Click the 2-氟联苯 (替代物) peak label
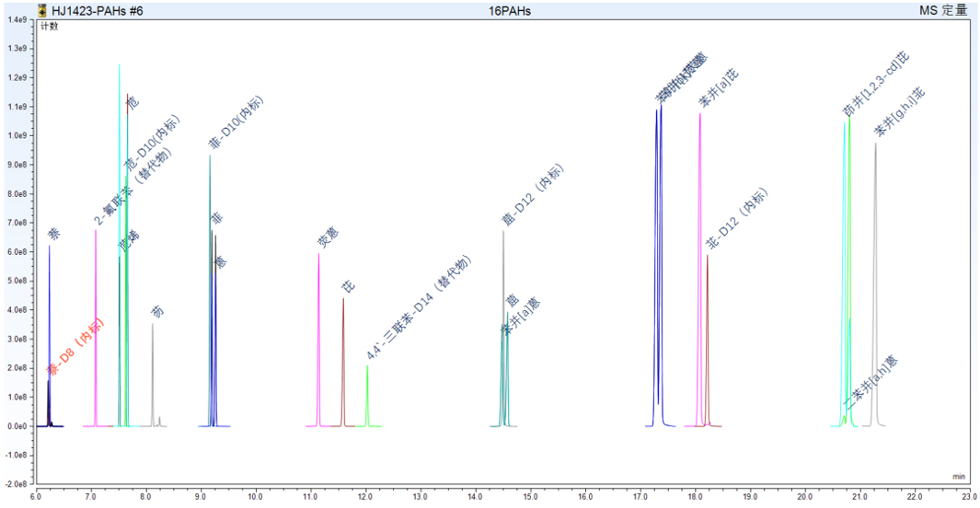The width and height of the screenshot is (980, 508). (133, 186)
